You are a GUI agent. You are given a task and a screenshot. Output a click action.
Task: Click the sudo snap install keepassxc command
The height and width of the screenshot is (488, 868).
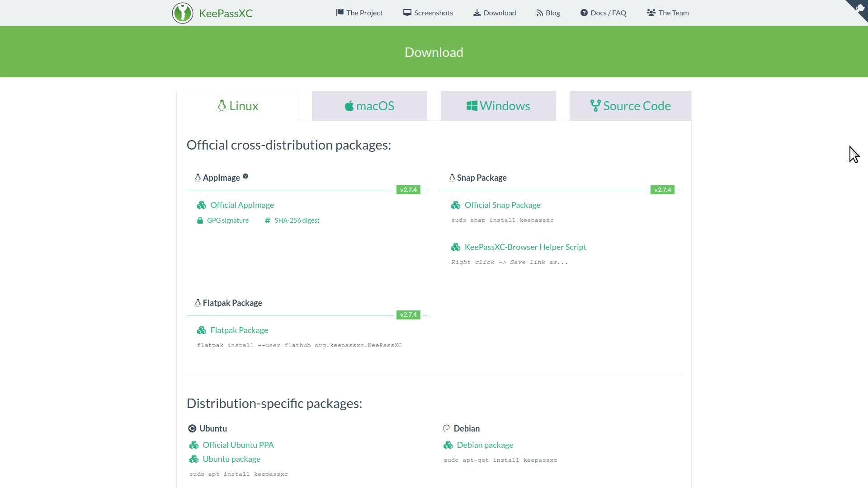tap(502, 221)
